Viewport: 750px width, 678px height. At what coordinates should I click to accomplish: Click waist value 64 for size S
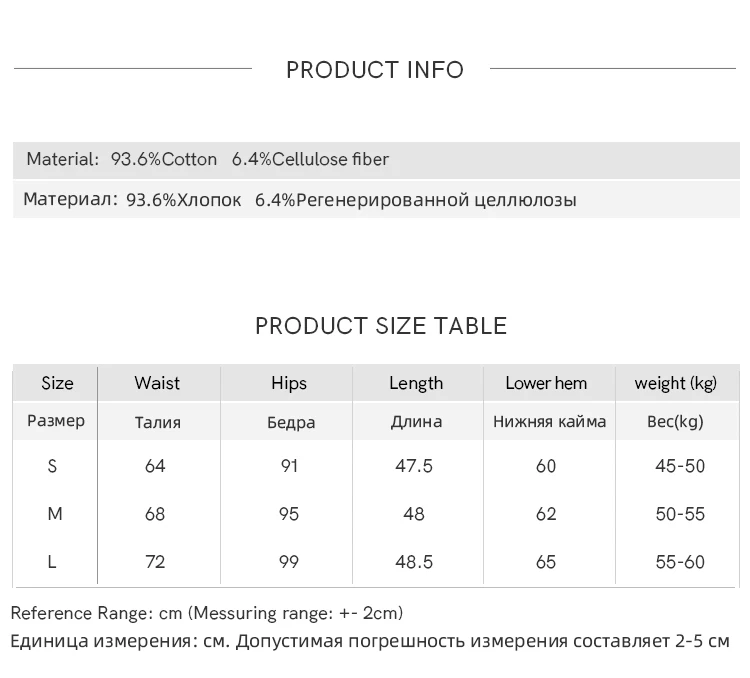click(x=155, y=466)
